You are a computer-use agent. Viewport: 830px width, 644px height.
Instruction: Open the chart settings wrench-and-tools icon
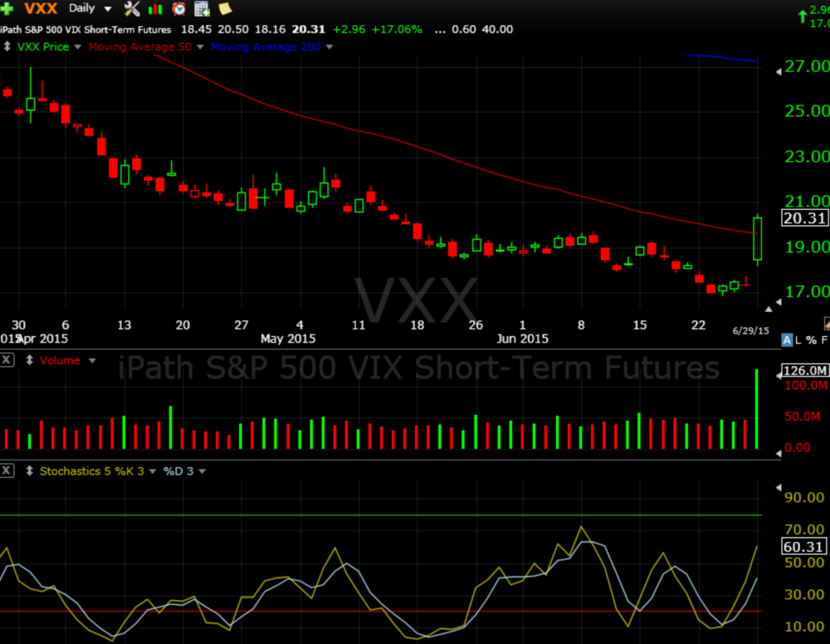point(132,8)
